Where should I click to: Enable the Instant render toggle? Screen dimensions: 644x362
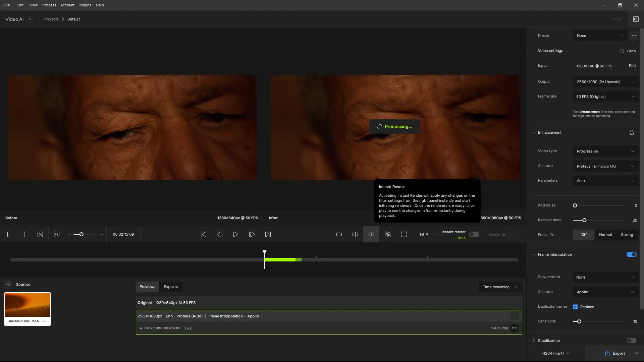point(474,234)
